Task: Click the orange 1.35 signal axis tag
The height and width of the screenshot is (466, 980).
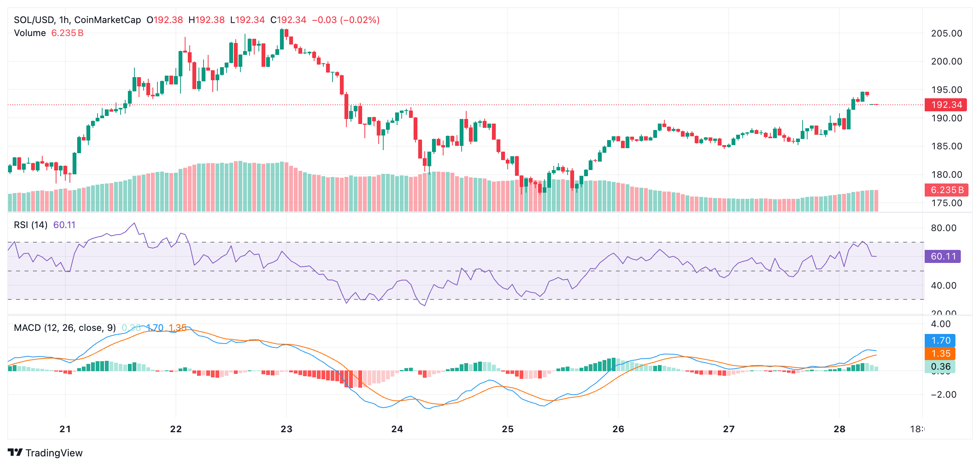Action: [x=940, y=353]
